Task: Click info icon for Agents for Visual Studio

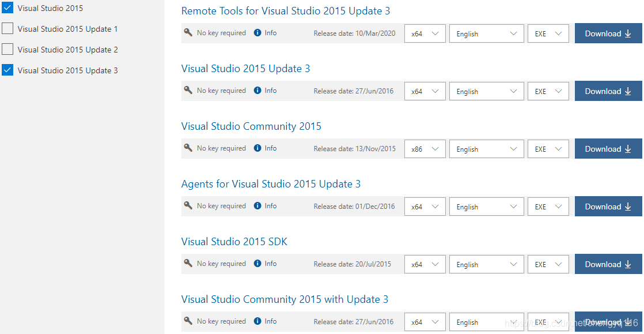Action: pyautogui.click(x=257, y=206)
